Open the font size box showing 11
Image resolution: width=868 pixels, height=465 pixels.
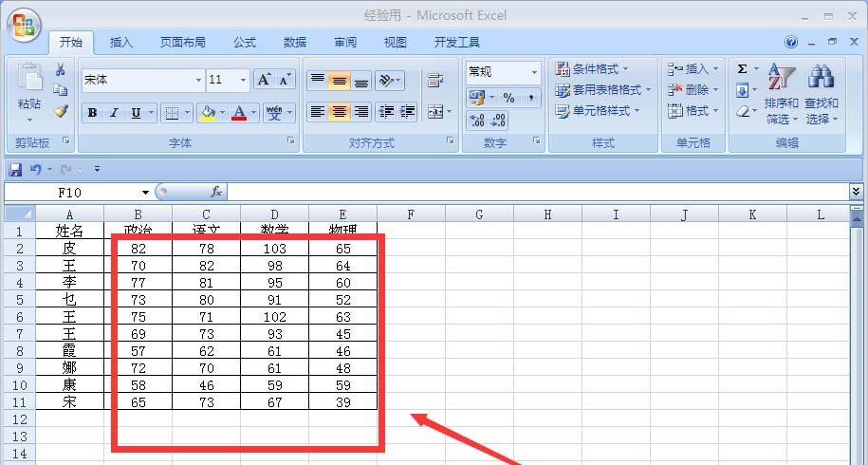point(228,81)
